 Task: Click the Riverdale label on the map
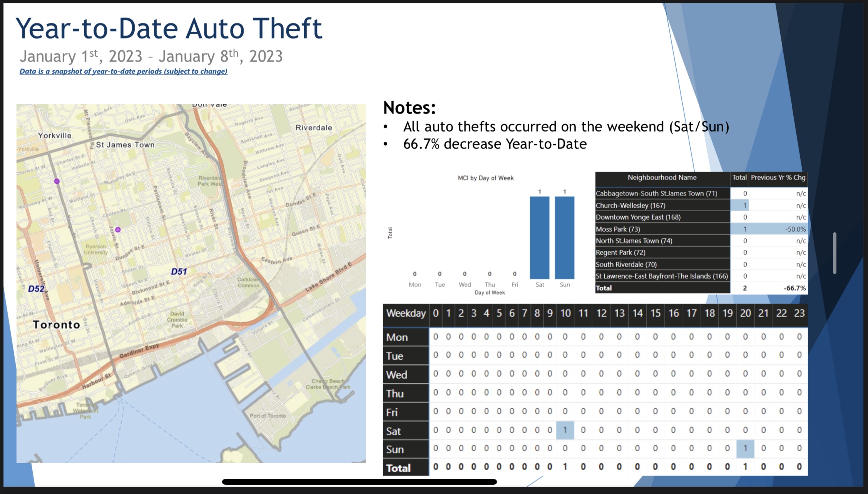314,128
